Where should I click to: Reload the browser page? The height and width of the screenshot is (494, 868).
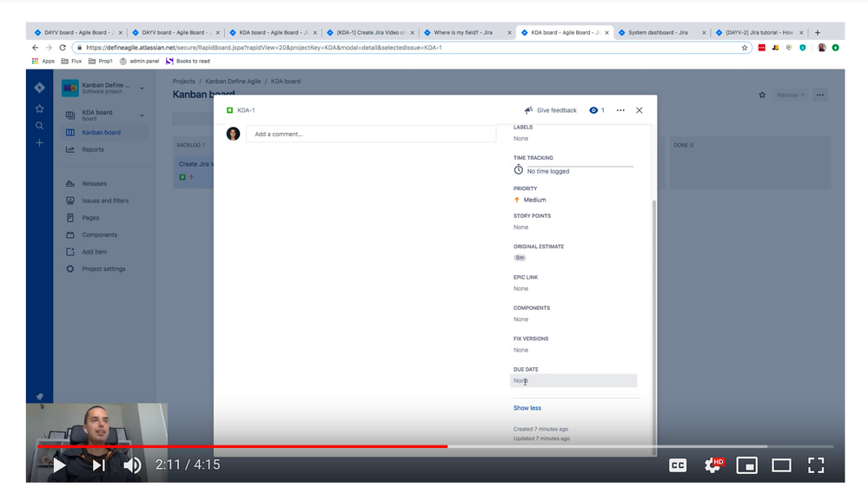[x=63, y=48]
